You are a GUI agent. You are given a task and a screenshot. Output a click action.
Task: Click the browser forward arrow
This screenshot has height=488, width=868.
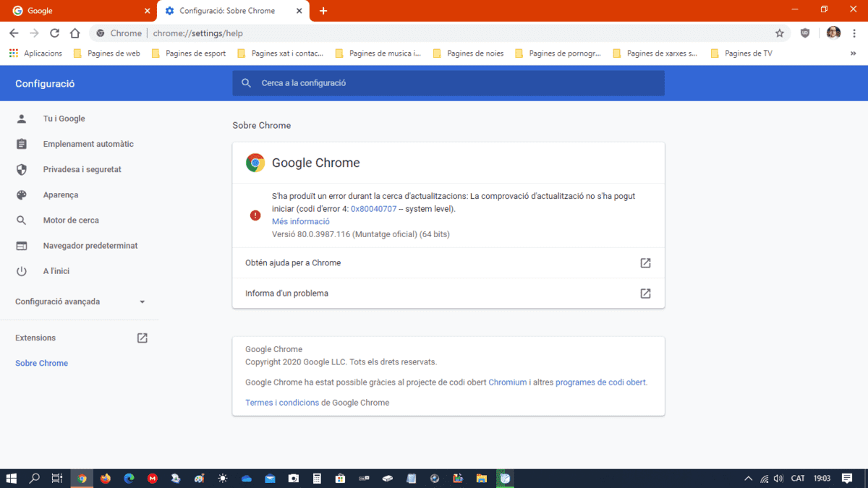(x=34, y=33)
